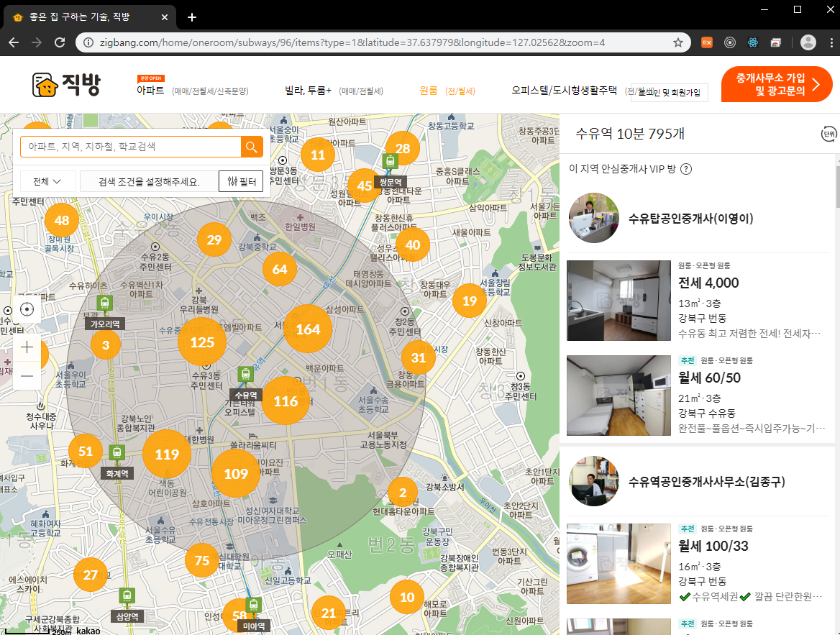Expand the 전체 dropdown
The width and height of the screenshot is (840, 635).
(x=47, y=182)
